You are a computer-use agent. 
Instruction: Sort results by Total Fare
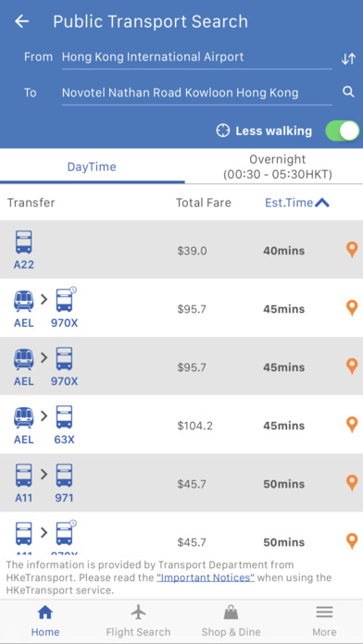204,203
